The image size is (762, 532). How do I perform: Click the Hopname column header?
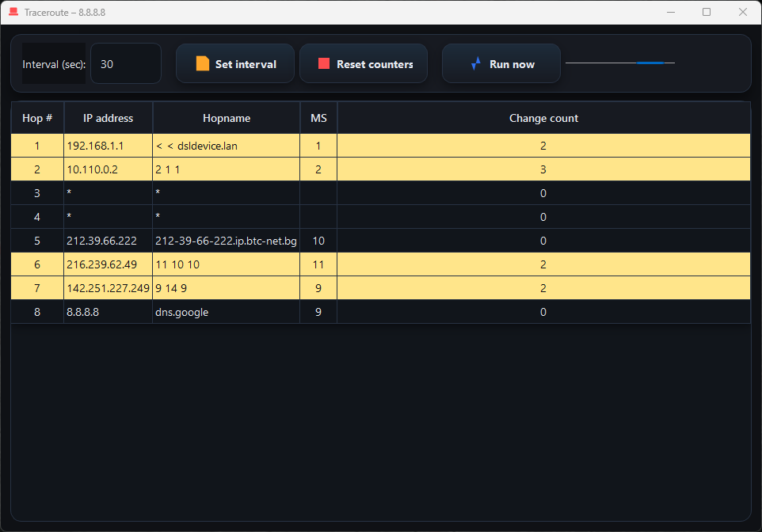[x=226, y=118]
